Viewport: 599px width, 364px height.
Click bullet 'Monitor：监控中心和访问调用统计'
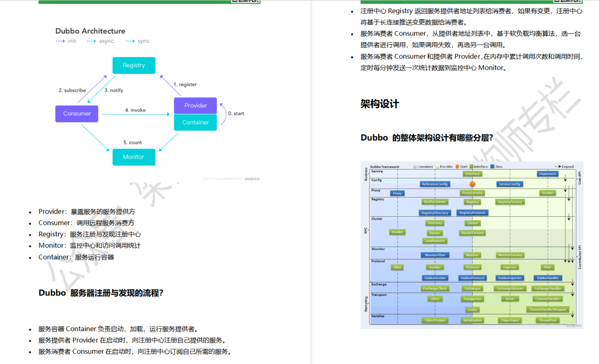[x=90, y=245]
